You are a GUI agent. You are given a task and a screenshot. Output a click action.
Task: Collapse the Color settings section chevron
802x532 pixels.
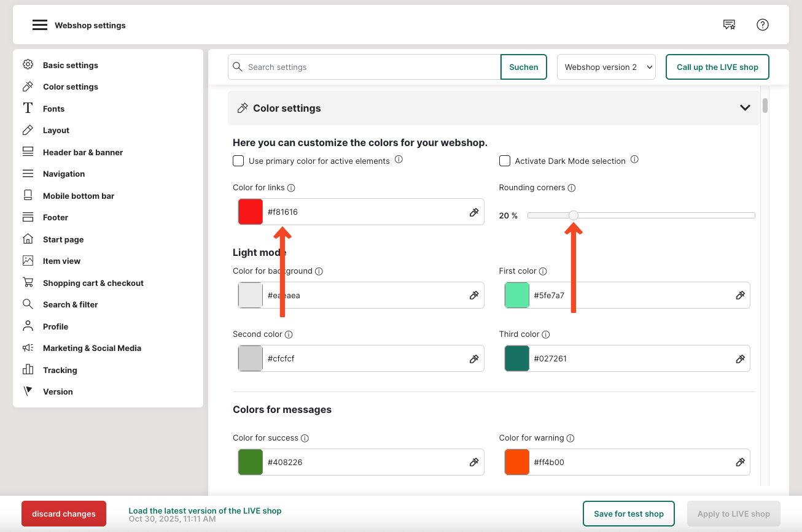click(745, 108)
